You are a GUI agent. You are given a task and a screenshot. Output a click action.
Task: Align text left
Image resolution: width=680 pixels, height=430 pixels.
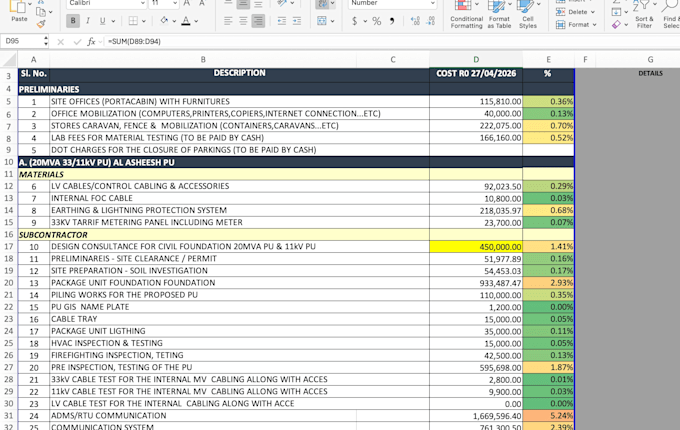(x=228, y=21)
